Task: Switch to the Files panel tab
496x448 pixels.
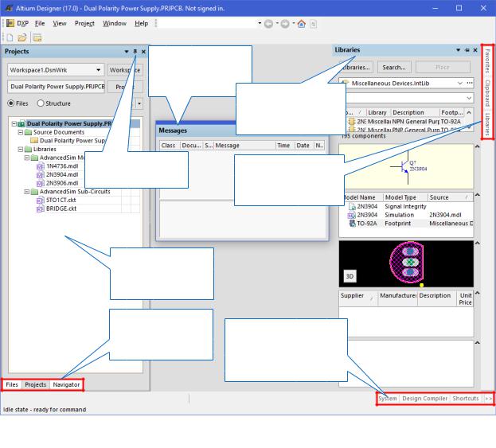Action: [x=12, y=385]
